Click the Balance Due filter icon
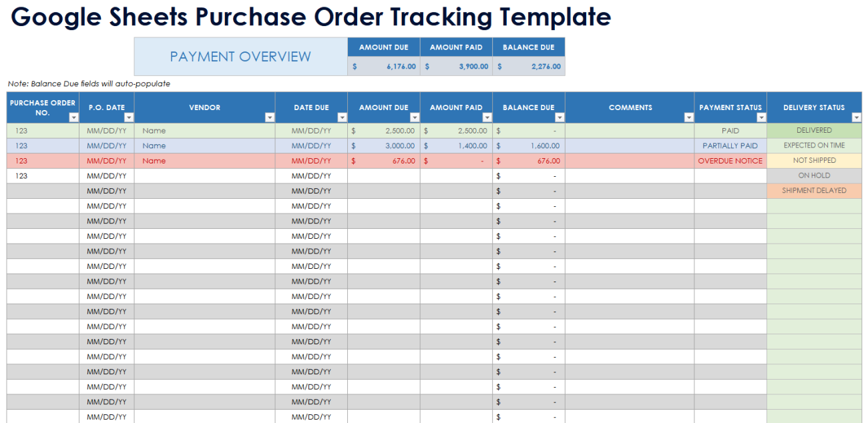This screenshot has width=868, height=423. pyautogui.click(x=560, y=117)
